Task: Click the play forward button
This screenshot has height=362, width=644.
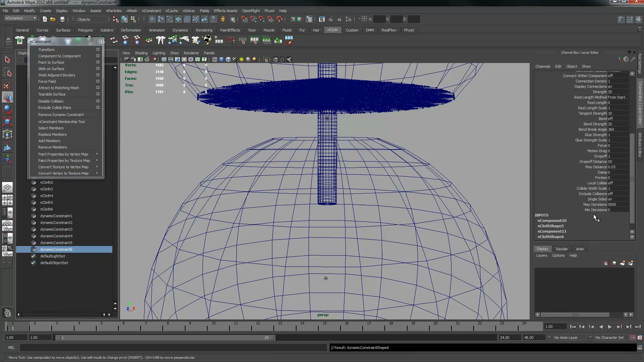Action: 610,327
